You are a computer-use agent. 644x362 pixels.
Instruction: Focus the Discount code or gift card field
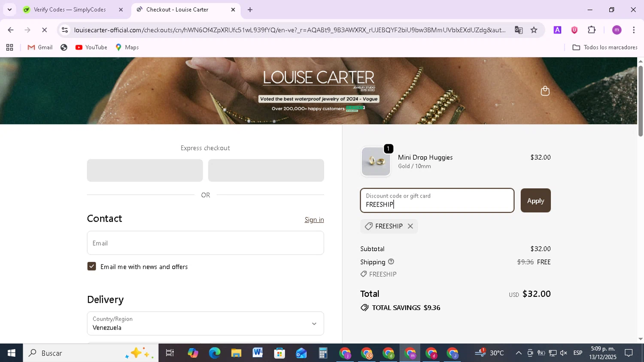[437, 201]
